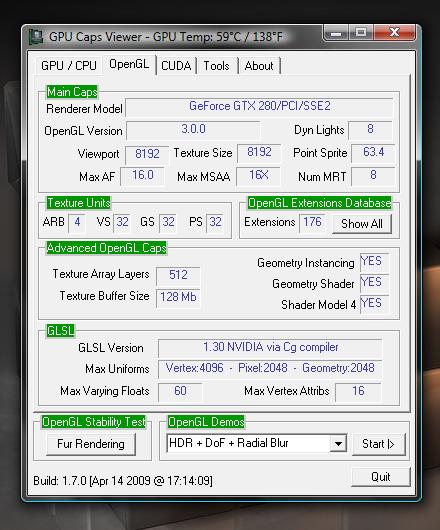
Task: Expand the OpenGL Demos dropdown arrow
Action: point(338,443)
